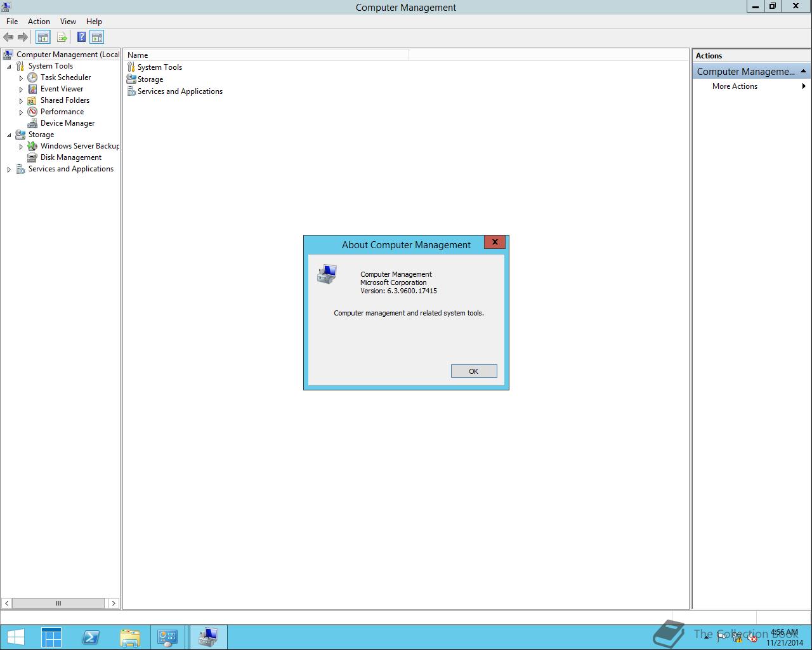Image resolution: width=812 pixels, height=650 pixels.
Task: Launch PowerShell from the taskbar
Action: click(x=91, y=637)
